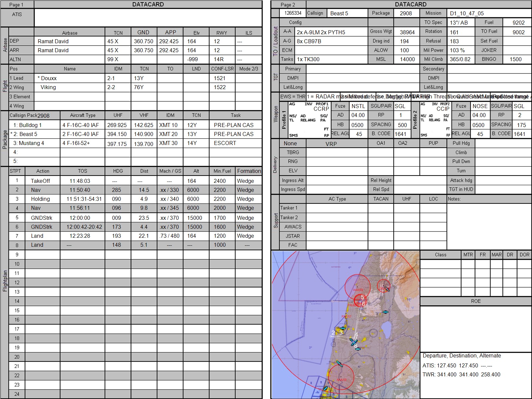The image size is (532, 399).
Task: Select wingman name 'Viking'
Action: pyautogui.click(x=48, y=87)
